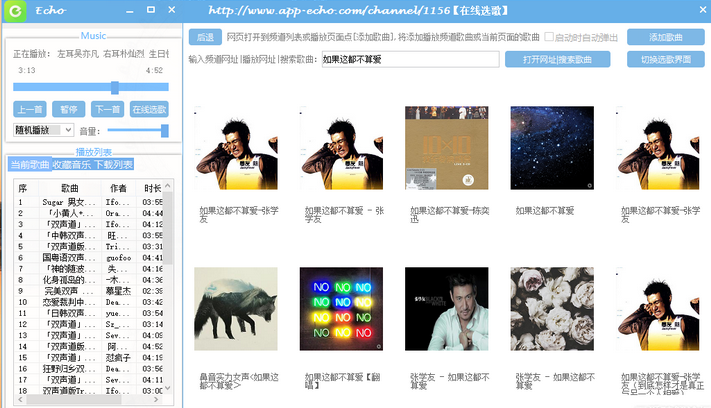Sort by 时长 column header

point(151,188)
